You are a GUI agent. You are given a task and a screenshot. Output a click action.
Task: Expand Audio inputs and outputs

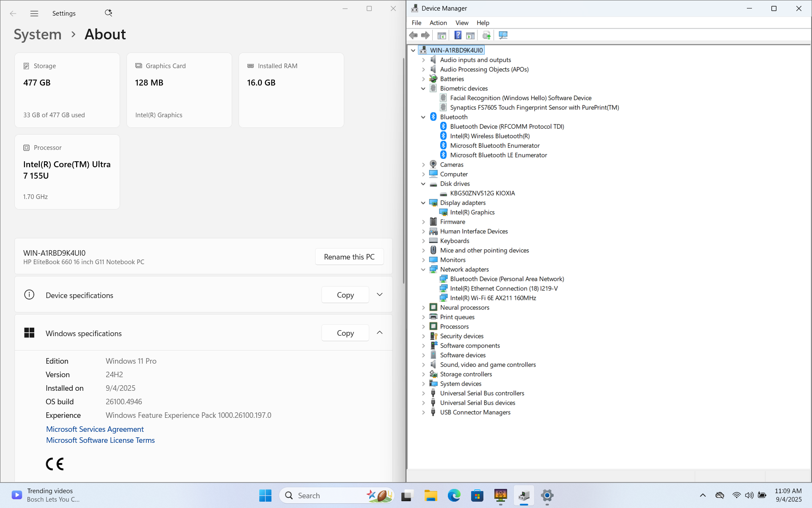423,60
